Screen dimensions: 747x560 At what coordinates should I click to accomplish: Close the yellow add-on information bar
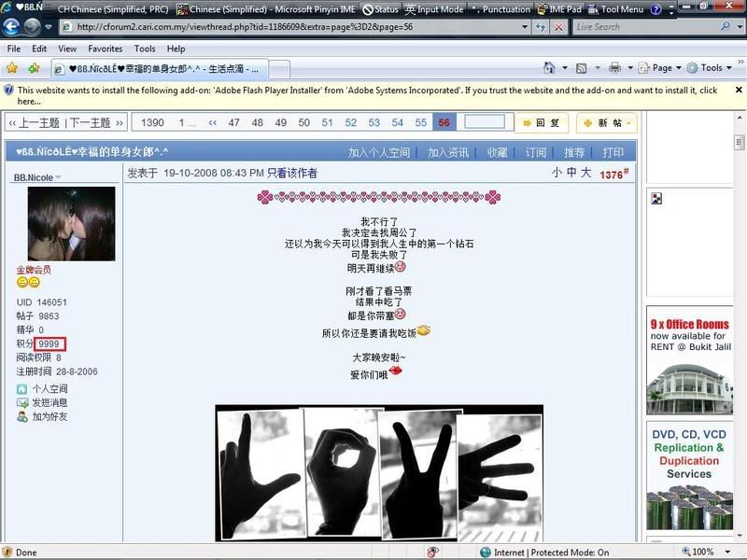click(739, 90)
